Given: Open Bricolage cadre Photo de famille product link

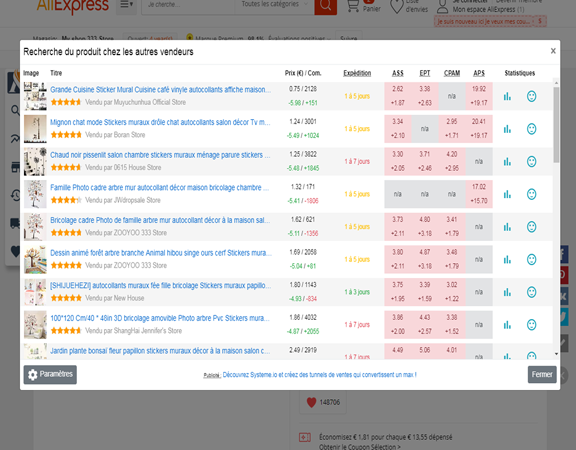Looking at the screenshot, I should coord(160,220).
